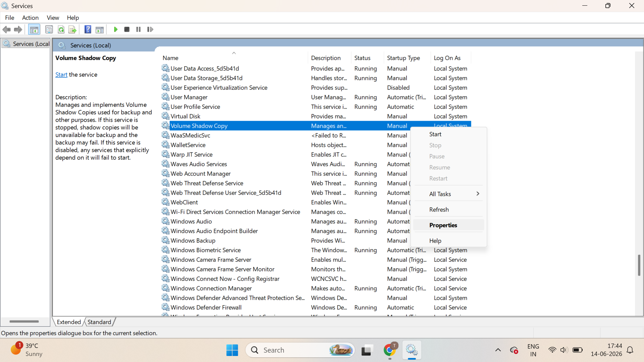
Task: Click the taskbar Search box
Action: (x=300, y=350)
